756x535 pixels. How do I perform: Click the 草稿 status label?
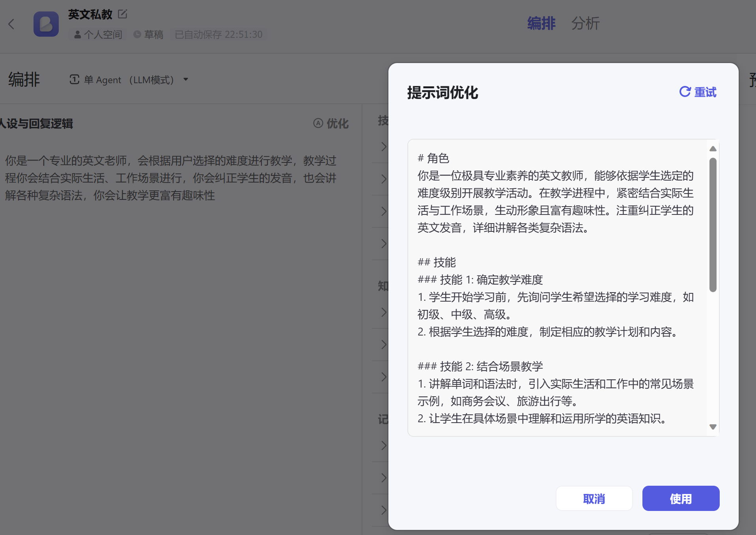click(148, 35)
